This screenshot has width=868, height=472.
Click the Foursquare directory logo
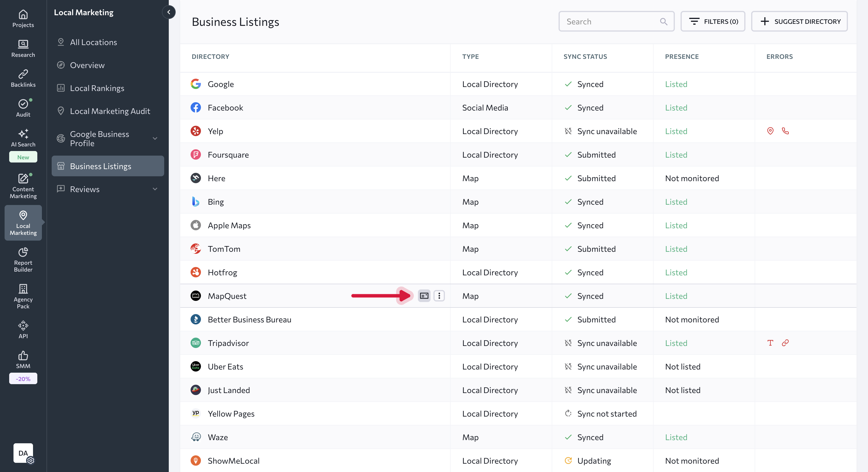point(196,154)
